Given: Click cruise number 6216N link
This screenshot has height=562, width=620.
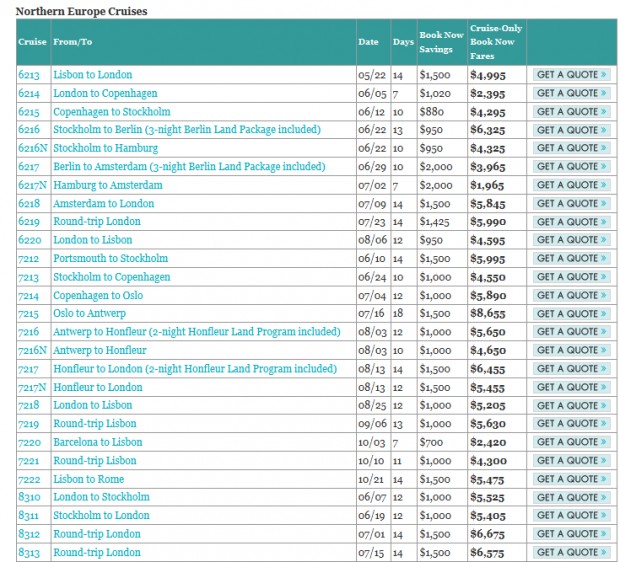Looking at the screenshot, I should (x=32, y=148).
